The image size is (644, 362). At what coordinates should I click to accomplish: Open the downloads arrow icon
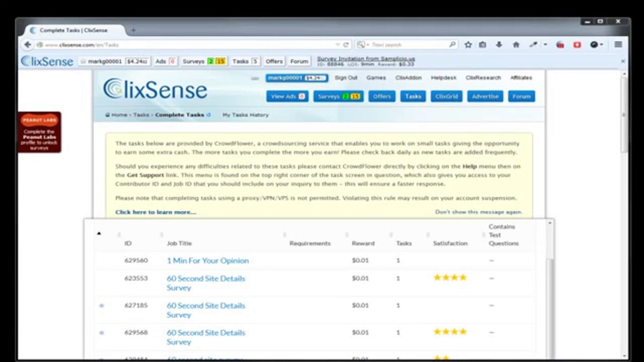499,45
